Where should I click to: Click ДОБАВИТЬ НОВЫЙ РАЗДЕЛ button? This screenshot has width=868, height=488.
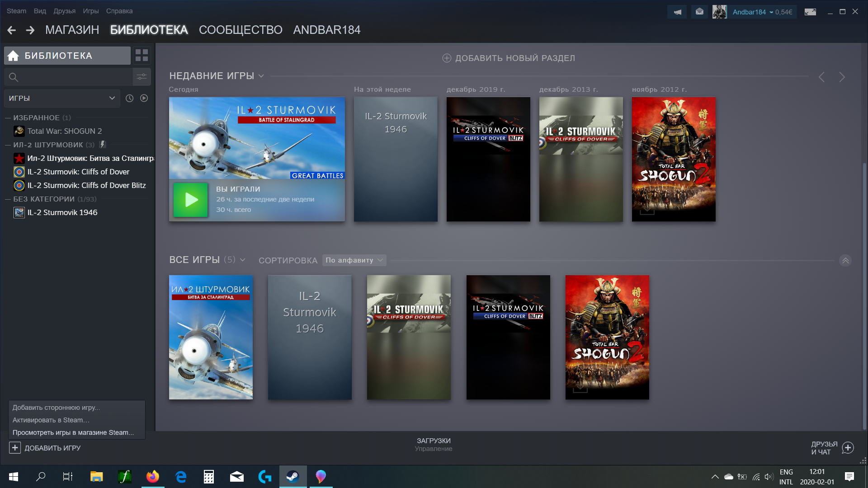point(509,58)
